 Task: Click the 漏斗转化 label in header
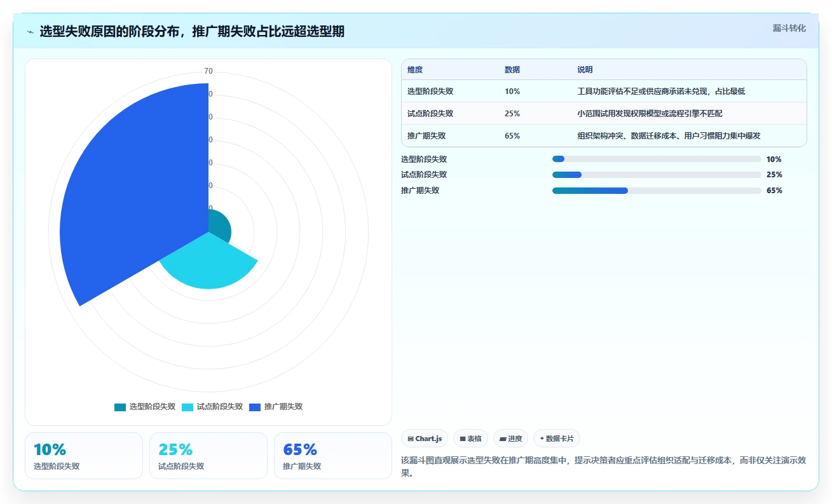789,28
